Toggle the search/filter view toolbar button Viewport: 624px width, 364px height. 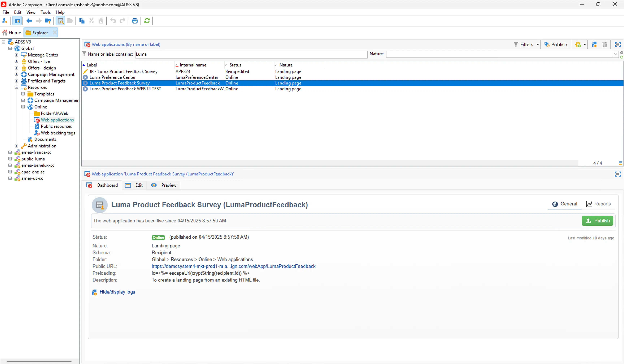[60, 21]
